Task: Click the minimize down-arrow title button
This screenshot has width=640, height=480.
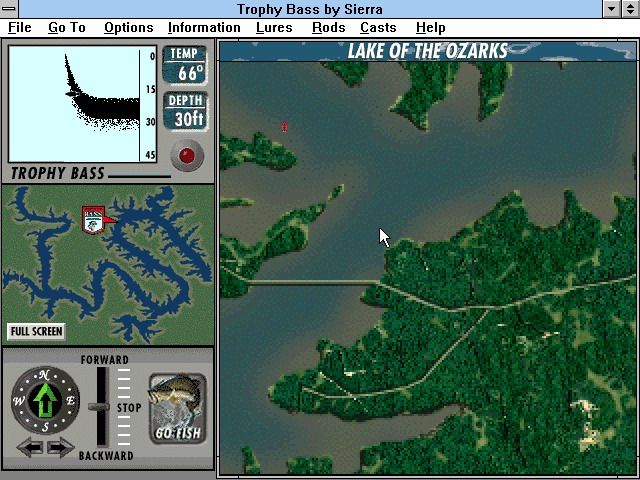Action: 611,9
